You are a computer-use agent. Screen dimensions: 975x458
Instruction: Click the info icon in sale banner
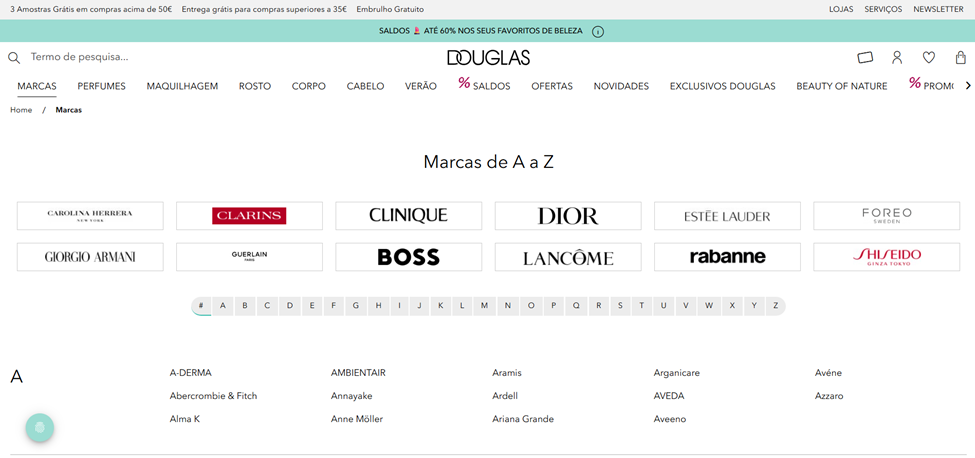click(598, 31)
